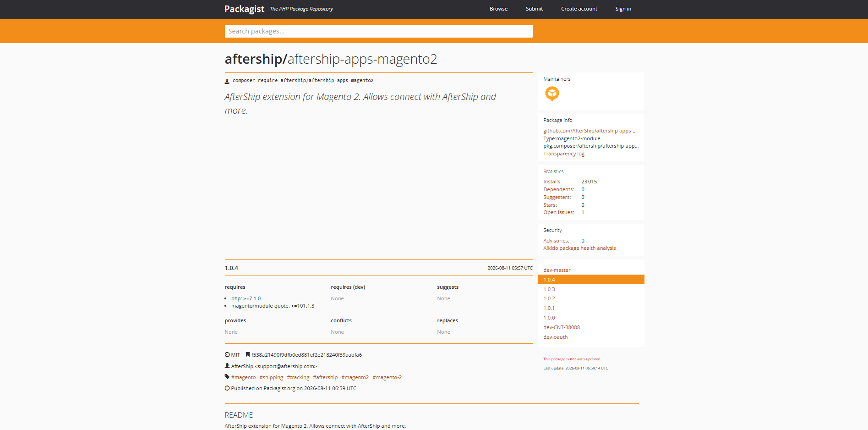Click the Last update timestamp text

point(576,368)
